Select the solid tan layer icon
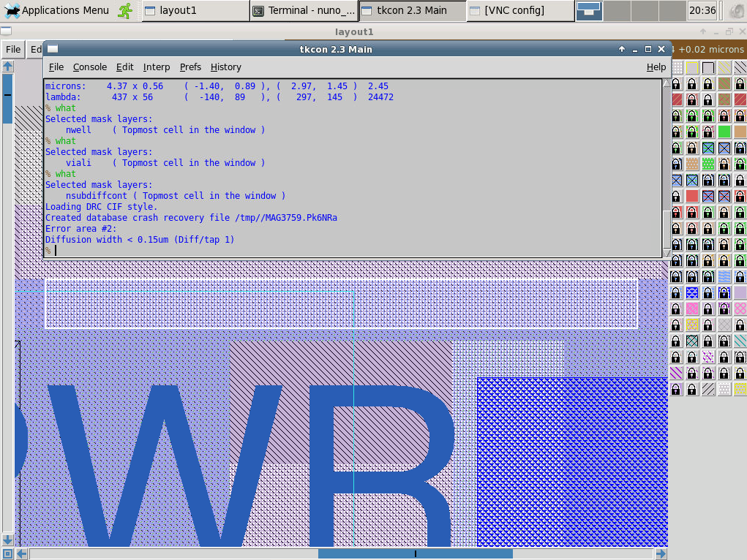The height and width of the screenshot is (560, 747). point(740,132)
